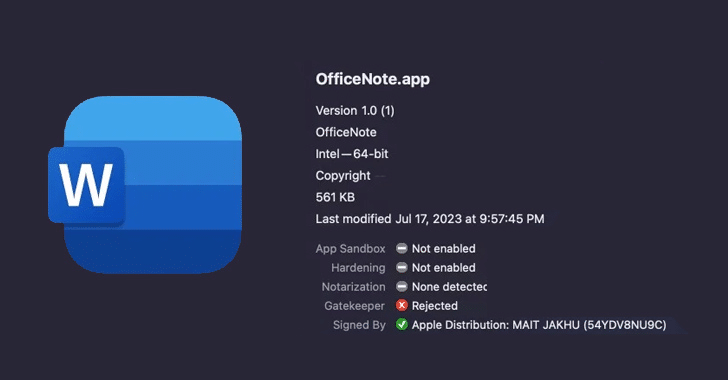Click the Last modified date line
This screenshot has height=380, width=728.
pyautogui.click(x=430, y=219)
